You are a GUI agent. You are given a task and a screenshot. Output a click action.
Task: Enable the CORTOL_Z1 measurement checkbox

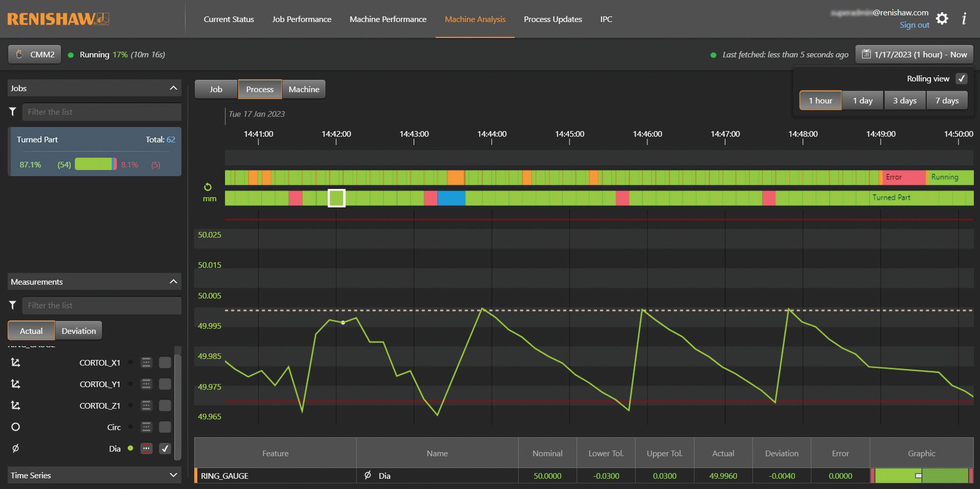(x=165, y=406)
